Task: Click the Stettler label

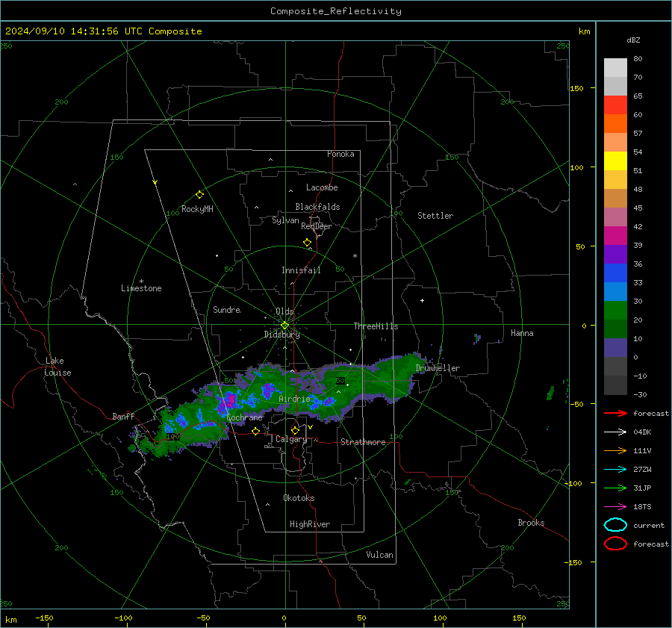Action: click(435, 216)
